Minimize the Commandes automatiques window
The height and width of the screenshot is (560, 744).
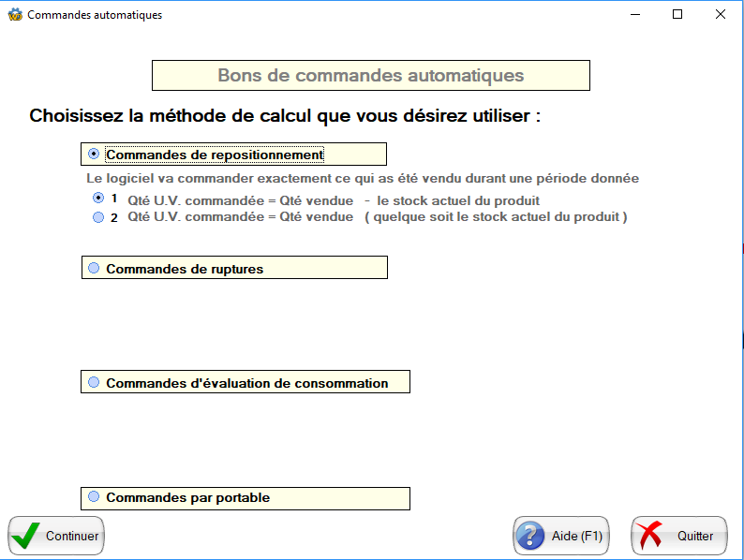[x=634, y=15]
